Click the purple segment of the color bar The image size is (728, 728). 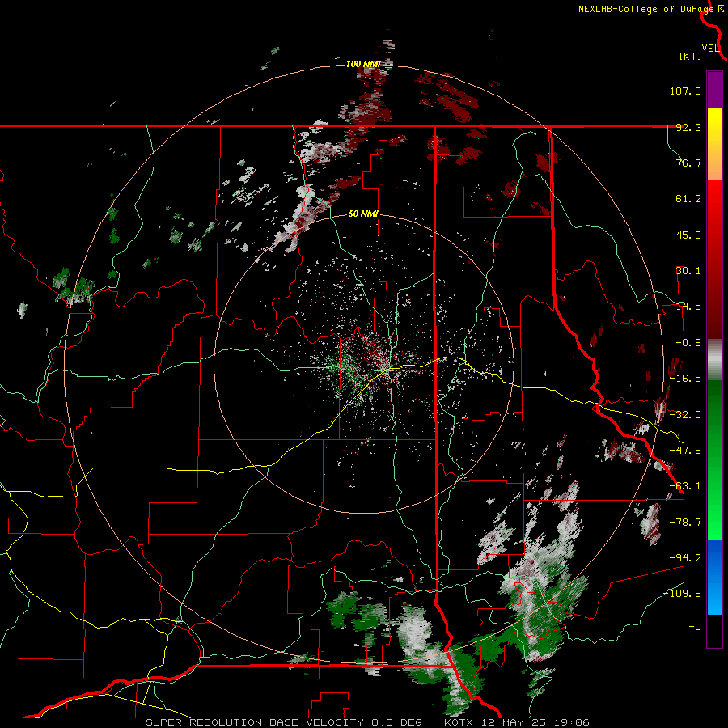coord(714,90)
